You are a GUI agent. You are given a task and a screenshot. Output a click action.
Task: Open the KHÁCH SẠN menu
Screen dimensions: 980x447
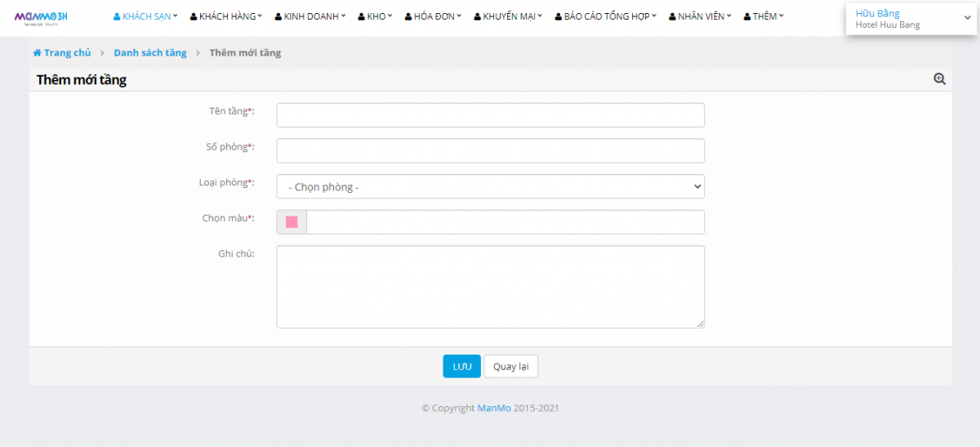(x=145, y=16)
